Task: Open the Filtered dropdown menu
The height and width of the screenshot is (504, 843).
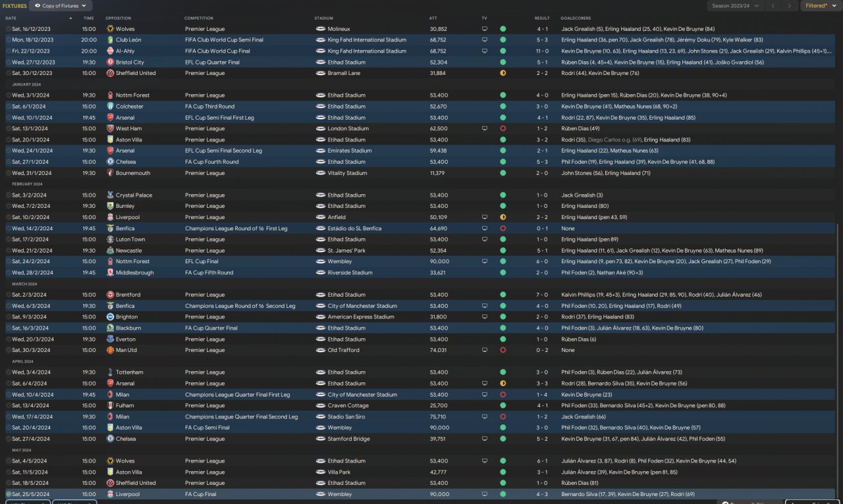Action: pos(820,6)
